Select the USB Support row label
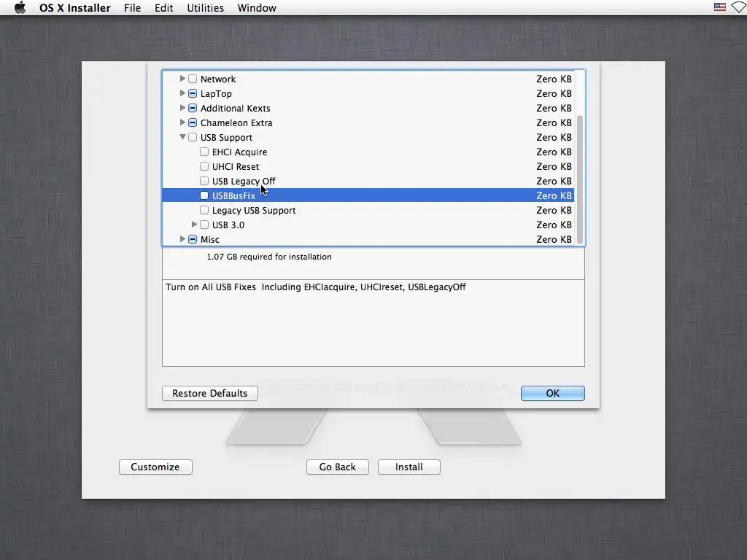The height and width of the screenshot is (560, 747). [x=226, y=138]
